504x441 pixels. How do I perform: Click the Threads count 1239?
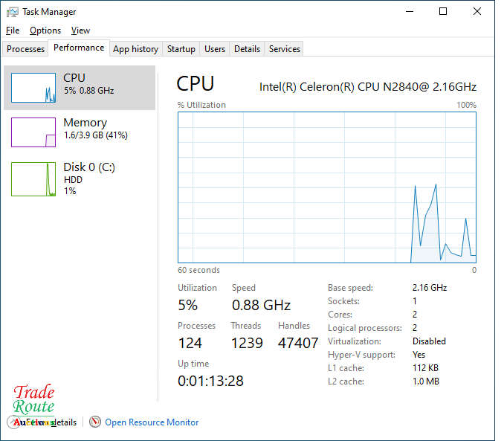tap(247, 343)
